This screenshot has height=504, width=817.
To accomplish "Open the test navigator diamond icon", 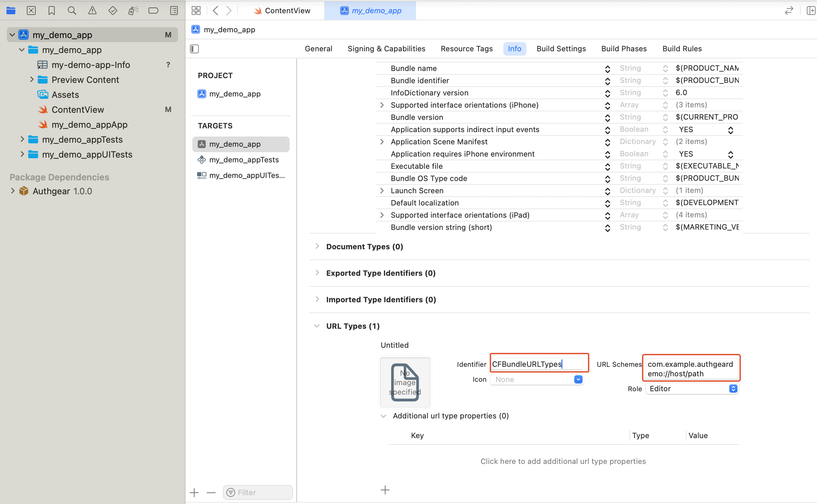I will coord(112,11).
